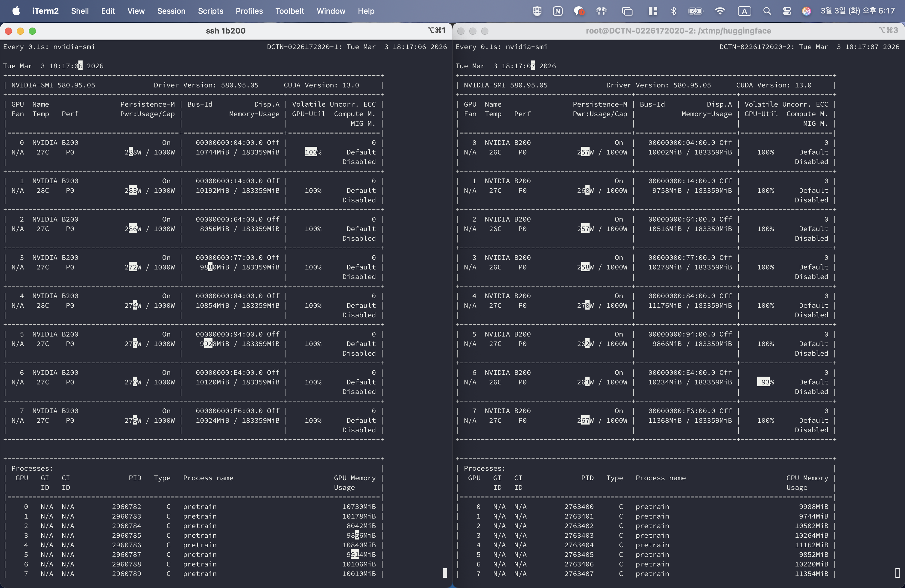Viewport: 905px width, 588px height.
Task: Click the Siri icon
Action: tap(806, 11)
